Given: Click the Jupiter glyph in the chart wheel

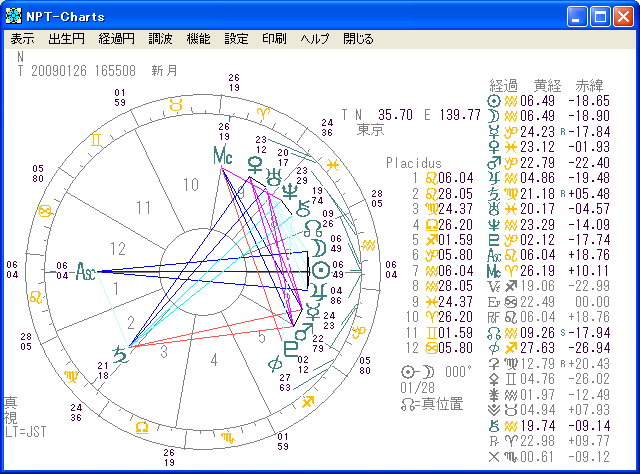Looking at the screenshot, I should pos(318,291).
